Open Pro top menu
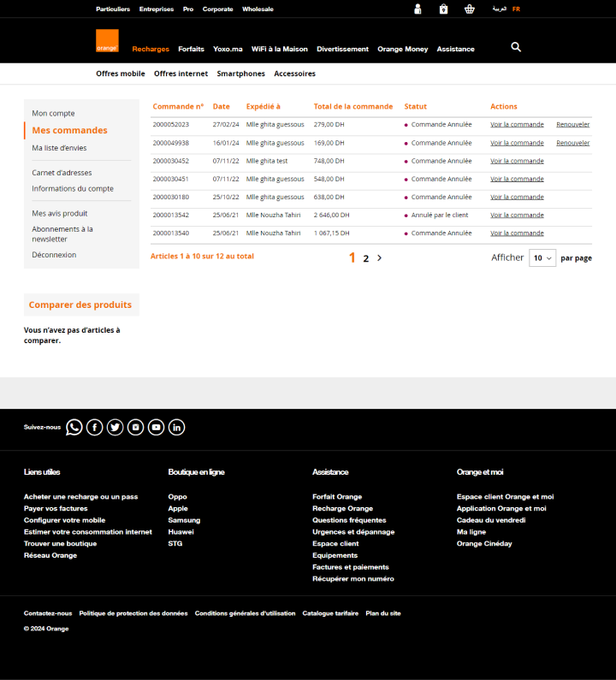The width and height of the screenshot is (616, 680). tap(188, 9)
